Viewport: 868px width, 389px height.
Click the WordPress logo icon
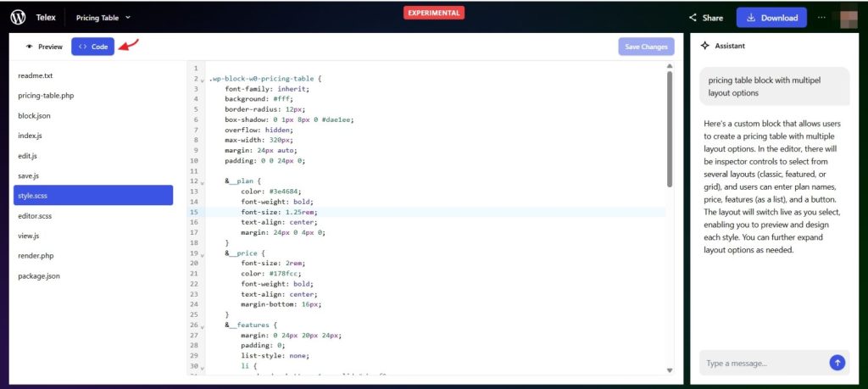tap(18, 17)
